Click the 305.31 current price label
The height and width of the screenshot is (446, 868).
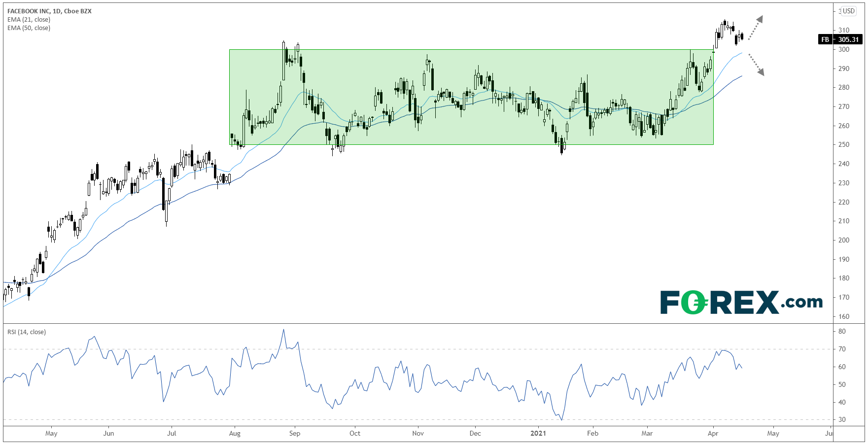849,39
